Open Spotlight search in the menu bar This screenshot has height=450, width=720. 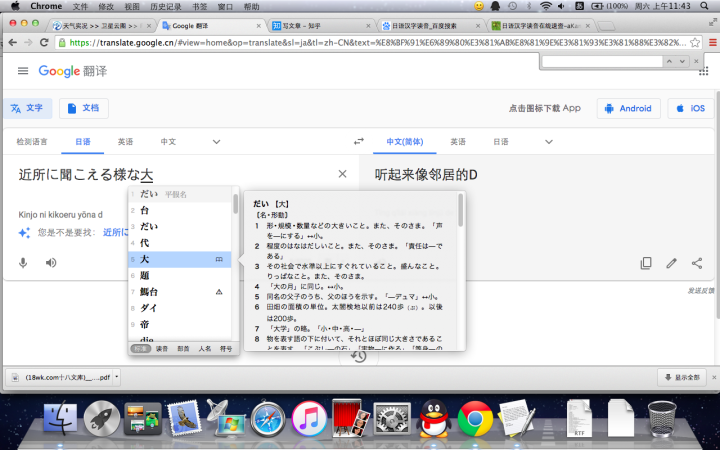[704, 6]
